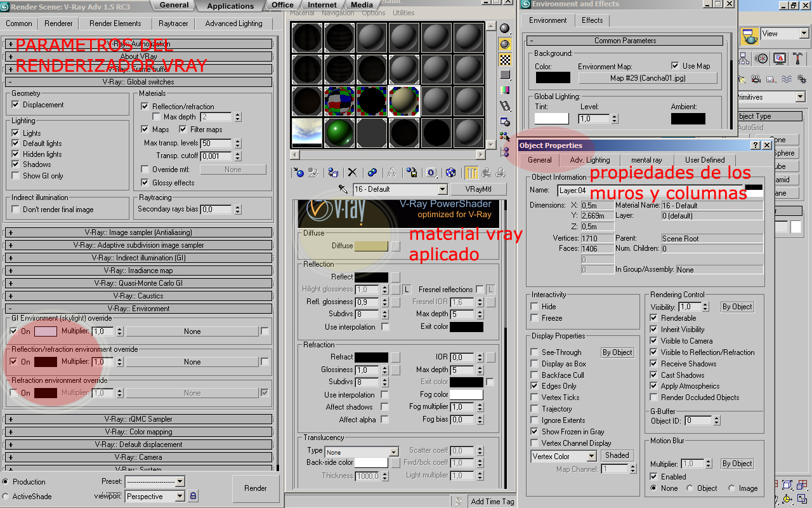Screen dimensions: 812x508
Task: Click the Diffuse color swatch
Action: [371, 246]
